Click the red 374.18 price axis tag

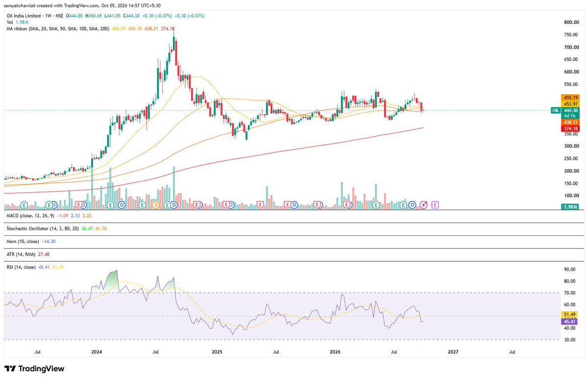click(x=570, y=128)
